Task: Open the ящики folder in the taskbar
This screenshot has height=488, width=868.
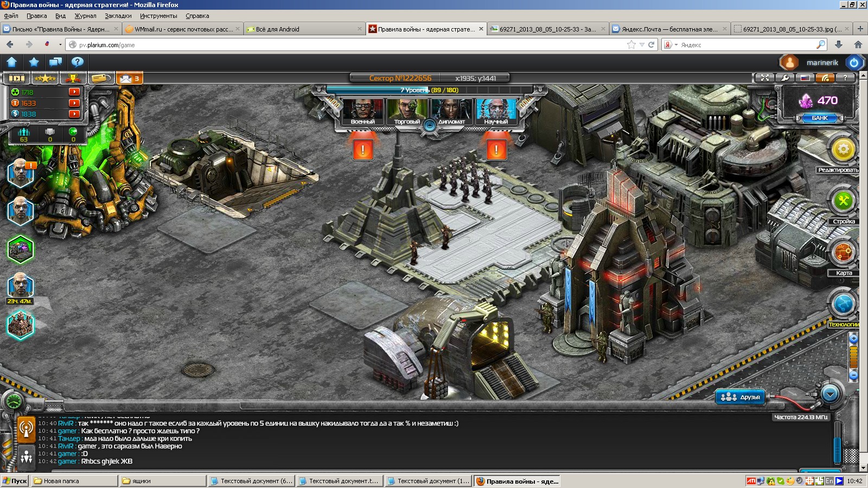Action: pos(163,481)
